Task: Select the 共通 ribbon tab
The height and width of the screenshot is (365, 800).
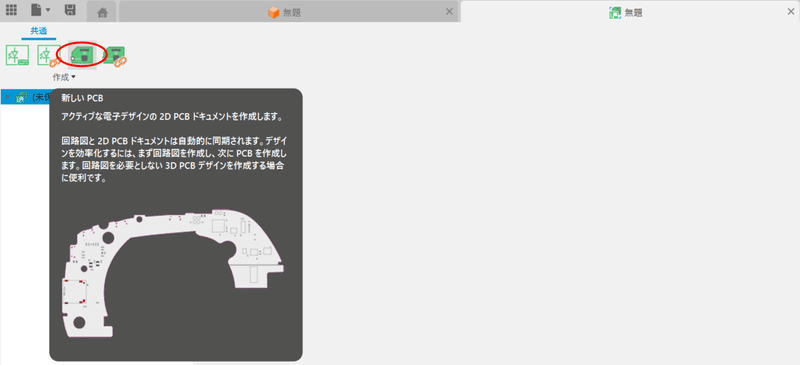Action: [x=39, y=31]
